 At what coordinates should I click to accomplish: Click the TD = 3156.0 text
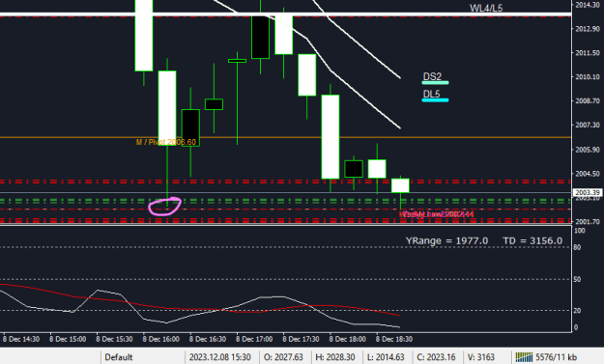click(x=532, y=240)
